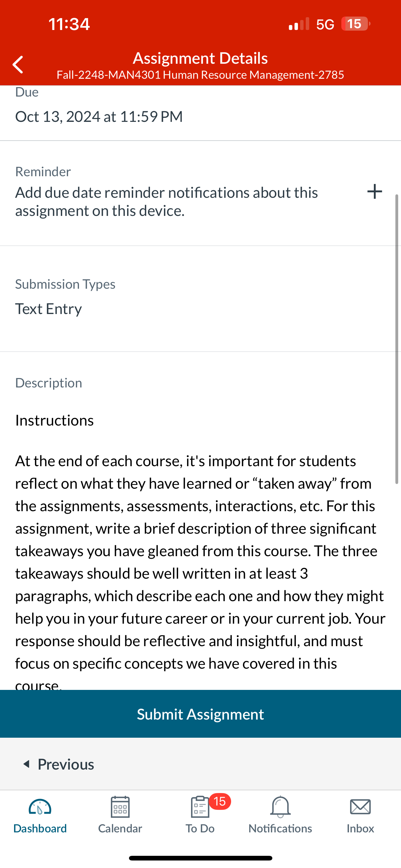The width and height of the screenshot is (401, 868).
Task: Tap the To Do badge showing 15
Action: 220,801
